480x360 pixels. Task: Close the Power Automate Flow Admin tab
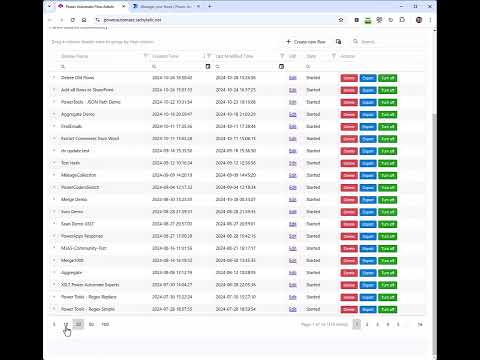coord(123,6)
